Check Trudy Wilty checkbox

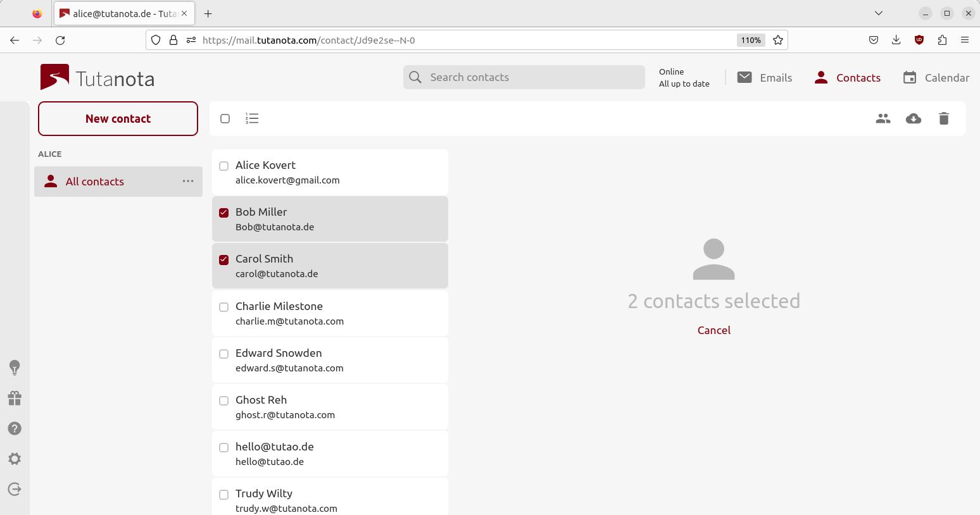click(223, 494)
